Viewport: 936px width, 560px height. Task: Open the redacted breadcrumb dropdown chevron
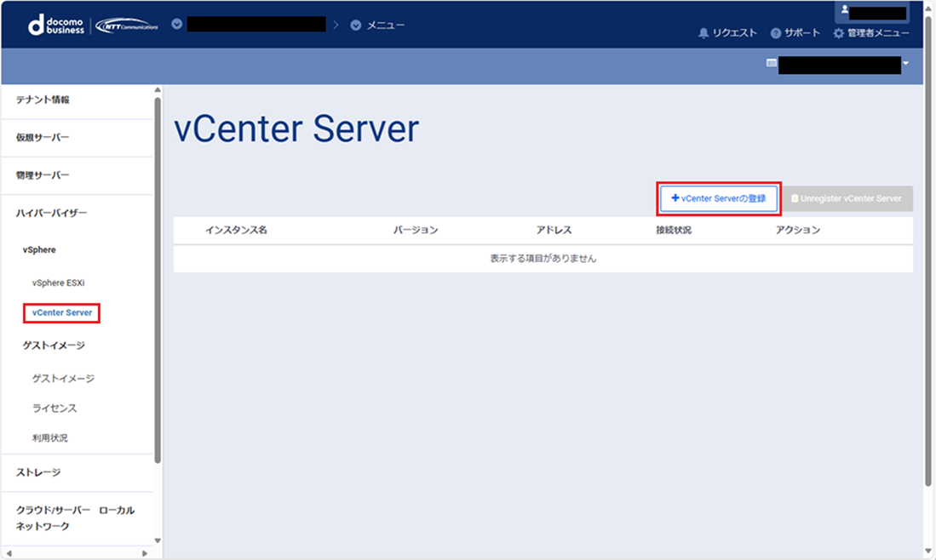(177, 24)
